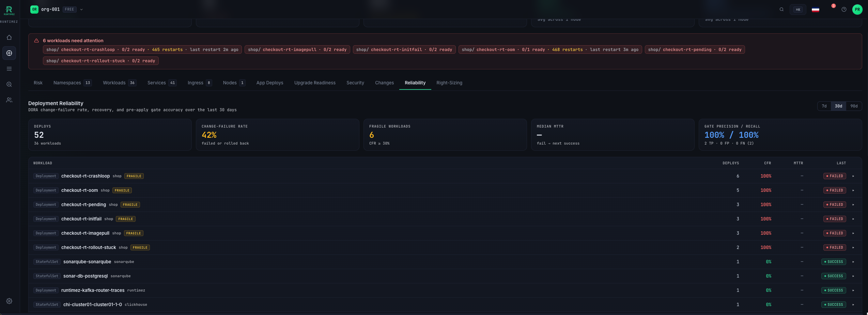Open the Runtimez logo home link
The image size is (868, 315).
(9, 10)
